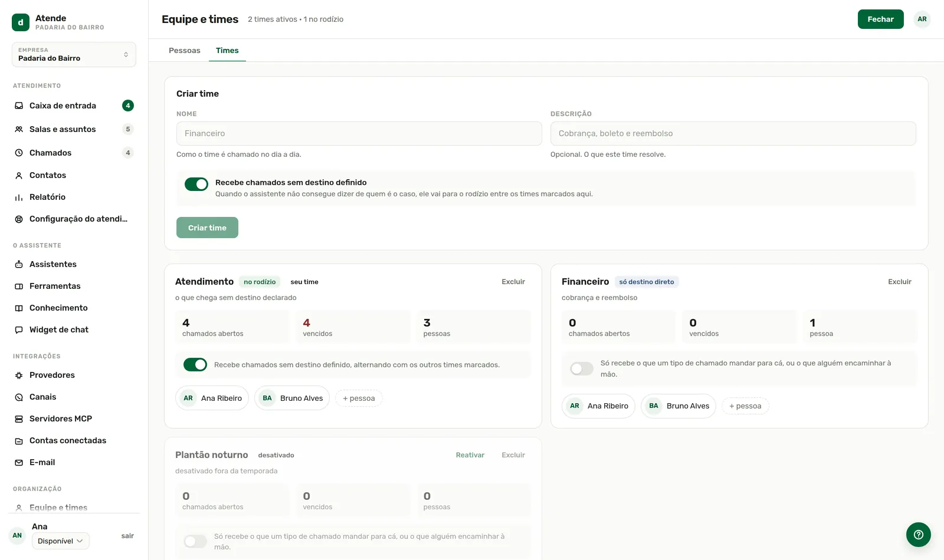The width and height of the screenshot is (944, 560).
Task: Click the Salas e assuntos icon
Action: pyautogui.click(x=19, y=129)
